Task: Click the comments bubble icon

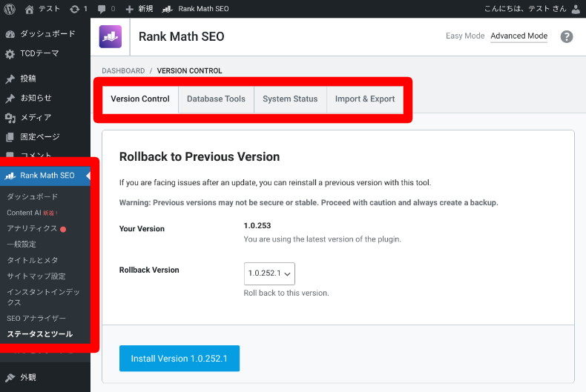Action: pyautogui.click(x=102, y=9)
